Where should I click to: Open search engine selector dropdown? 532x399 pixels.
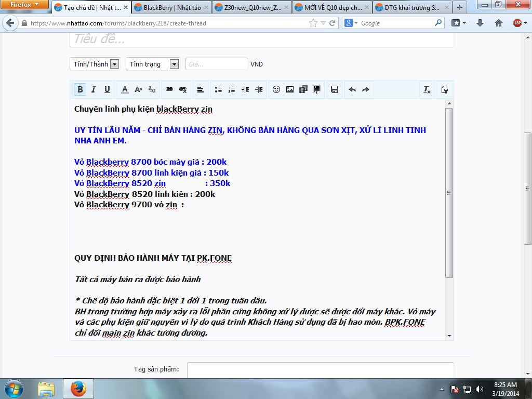[351, 23]
